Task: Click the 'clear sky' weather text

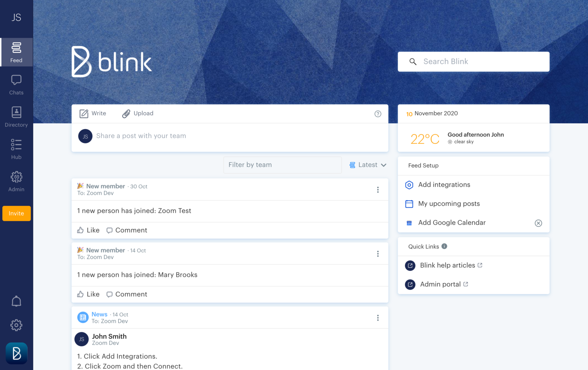Action: click(464, 142)
